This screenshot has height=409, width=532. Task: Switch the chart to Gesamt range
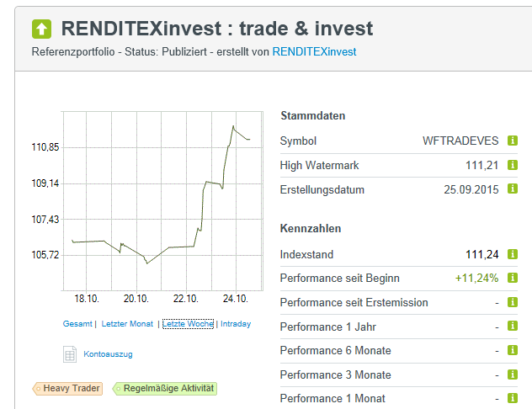[77, 324]
